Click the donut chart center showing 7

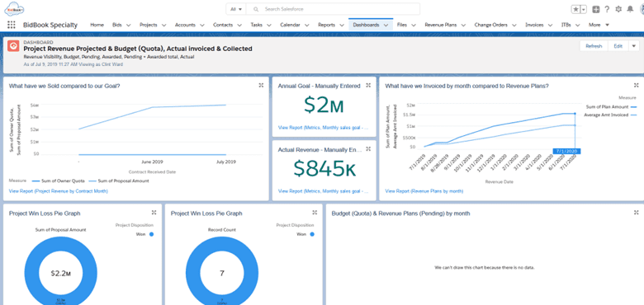(222, 273)
